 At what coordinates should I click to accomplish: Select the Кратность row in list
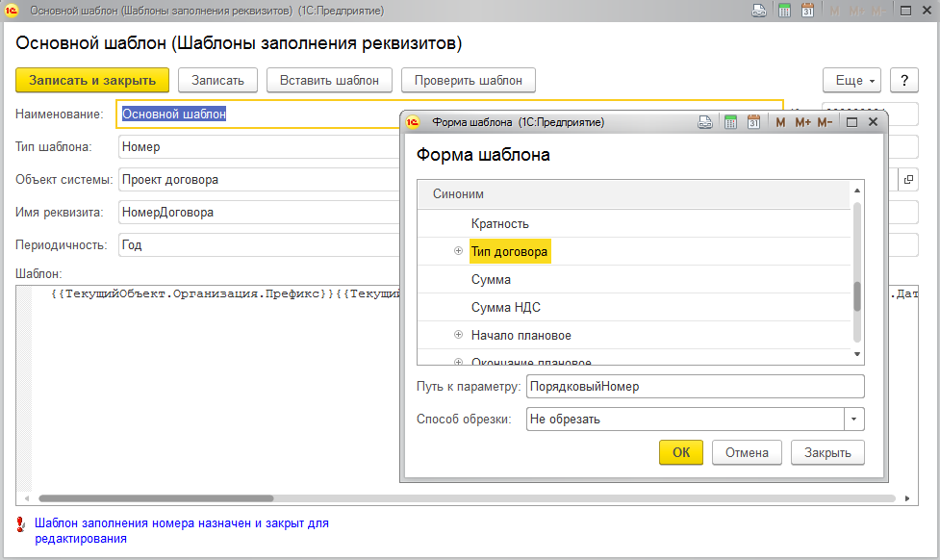pos(499,224)
